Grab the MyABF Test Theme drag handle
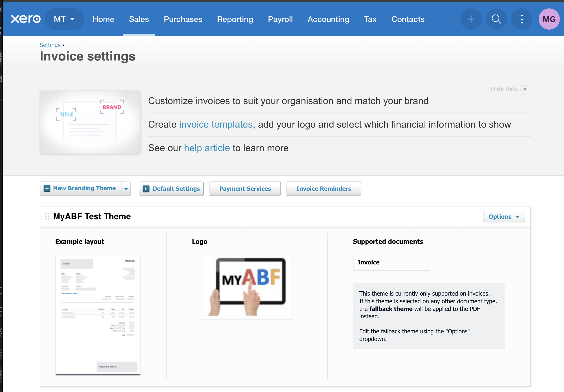564x392 pixels. click(x=47, y=216)
